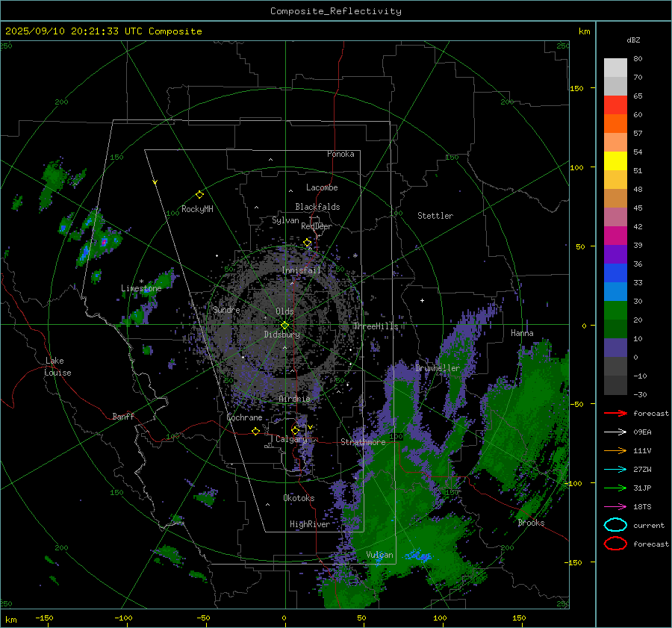Click the yellow diamond marker above Calgary
Screen dimensions: 672x628
click(x=295, y=430)
